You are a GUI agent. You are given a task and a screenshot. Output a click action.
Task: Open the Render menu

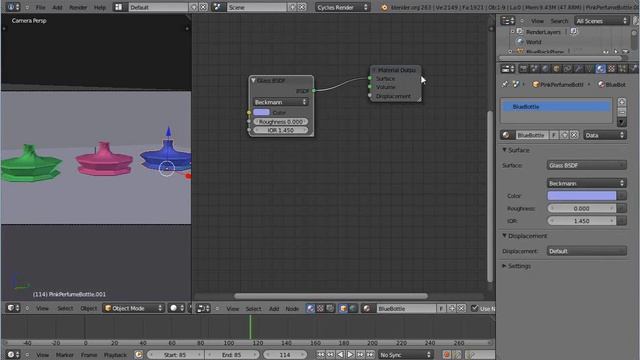[x=78, y=7]
